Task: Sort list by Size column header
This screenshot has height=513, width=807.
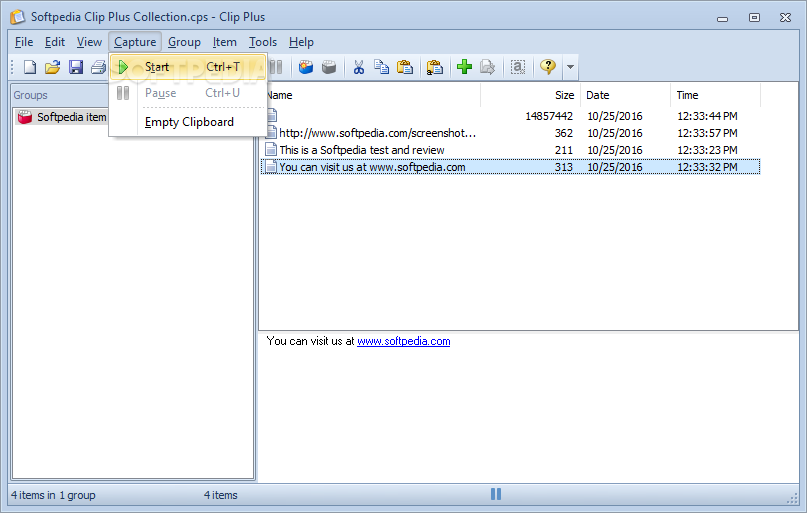Action: 530,95
